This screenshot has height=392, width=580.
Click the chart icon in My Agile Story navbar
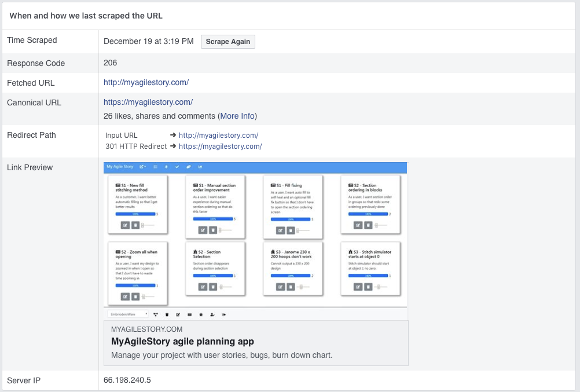pos(200,167)
